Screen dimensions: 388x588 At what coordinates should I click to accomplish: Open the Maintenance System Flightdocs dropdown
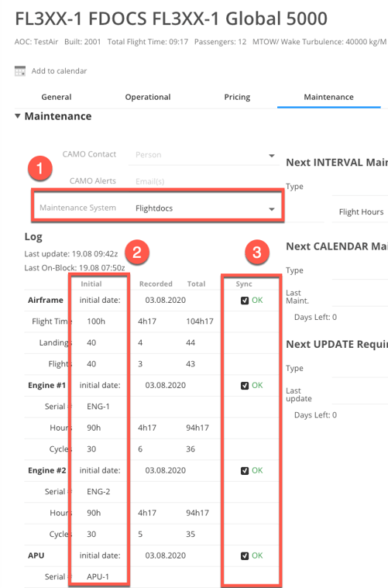pyautogui.click(x=205, y=208)
